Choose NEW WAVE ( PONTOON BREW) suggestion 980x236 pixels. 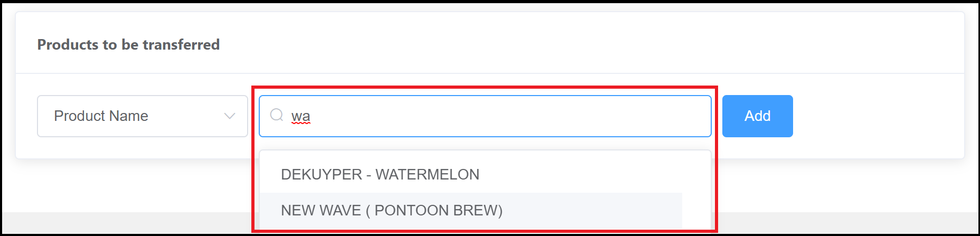point(391,210)
